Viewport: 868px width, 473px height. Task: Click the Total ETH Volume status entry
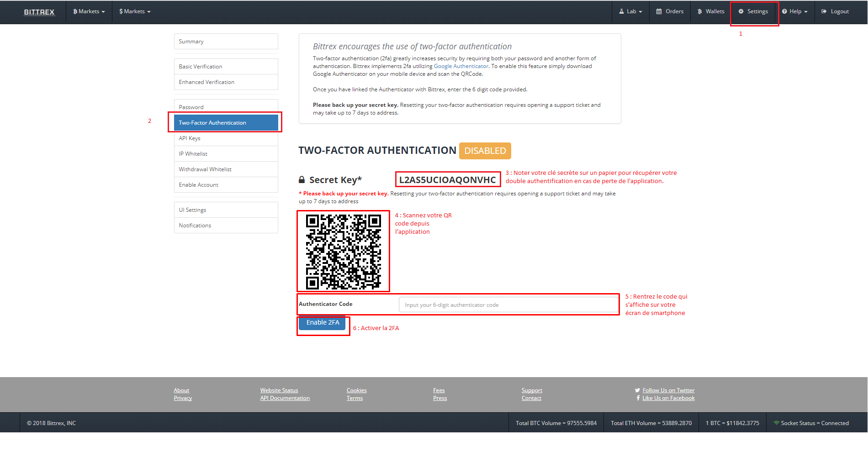(x=651, y=423)
